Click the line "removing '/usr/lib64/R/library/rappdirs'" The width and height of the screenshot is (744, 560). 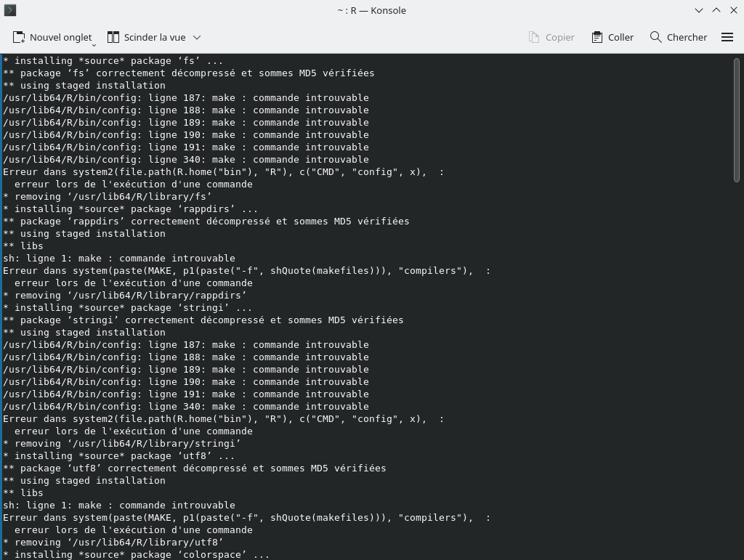click(x=125, y=295)
